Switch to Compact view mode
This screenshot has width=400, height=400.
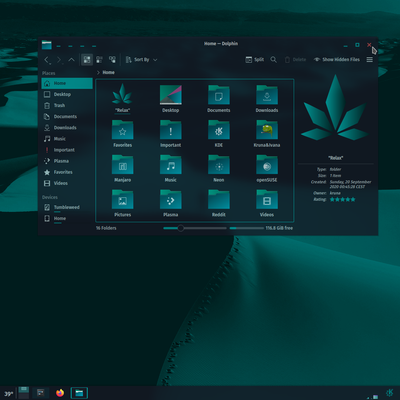click(x=99, y=60)
